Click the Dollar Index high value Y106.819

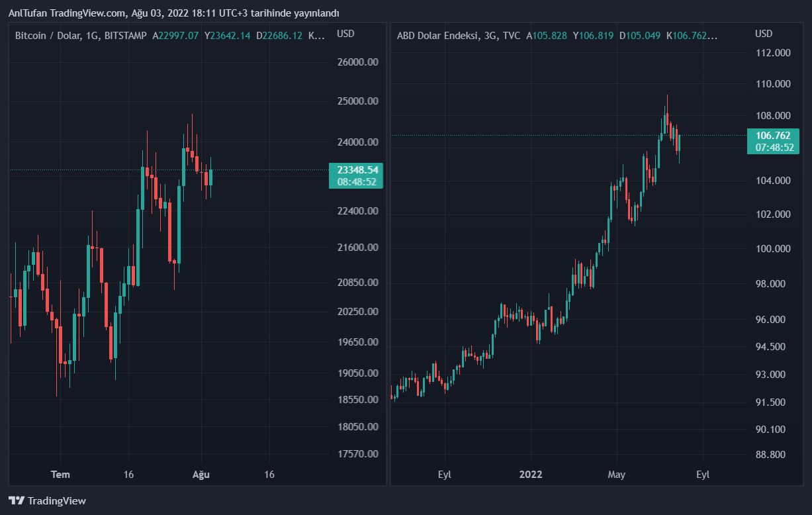click(594, 36)
